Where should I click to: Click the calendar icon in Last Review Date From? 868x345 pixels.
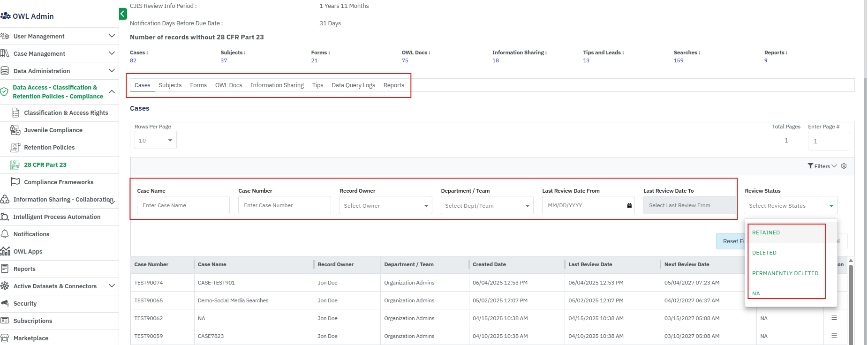(629, 205)
